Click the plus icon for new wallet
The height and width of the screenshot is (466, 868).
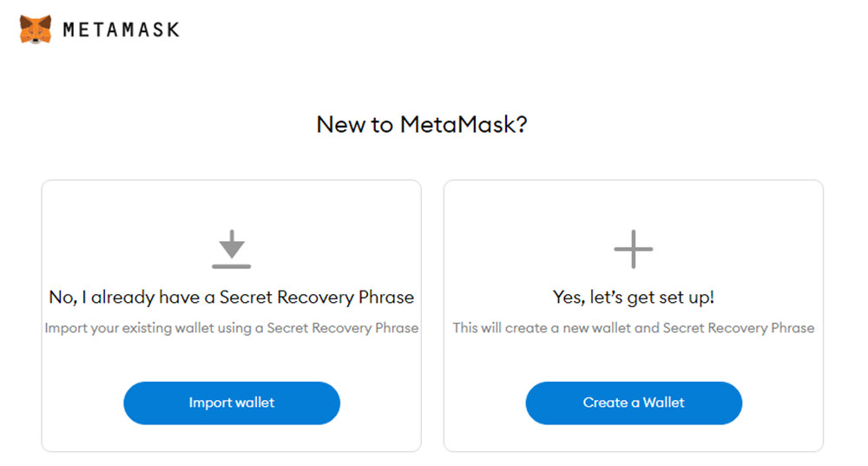[634, 249]
